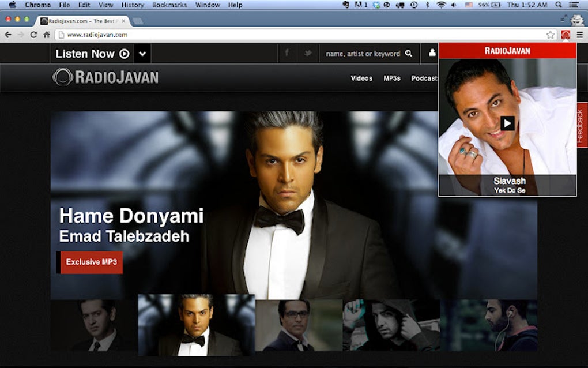The width and height of the screenshot is (588, 368).
Task: Open Spotlight search from the menu bar
Action: click(559, 5)
